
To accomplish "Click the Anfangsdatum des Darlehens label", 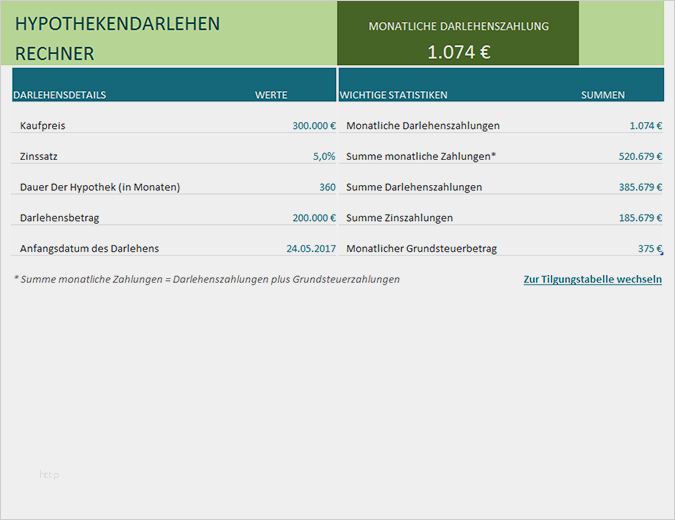I will pos(89,248).
